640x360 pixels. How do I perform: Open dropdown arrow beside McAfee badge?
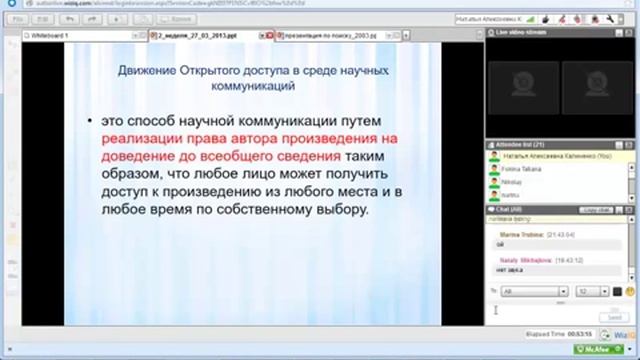click(x=630, y=349)
